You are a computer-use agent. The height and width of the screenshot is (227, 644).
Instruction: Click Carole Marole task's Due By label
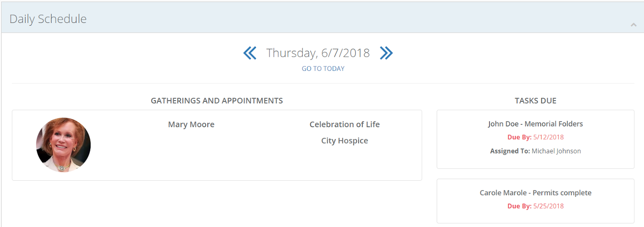[x=519, y=206]
